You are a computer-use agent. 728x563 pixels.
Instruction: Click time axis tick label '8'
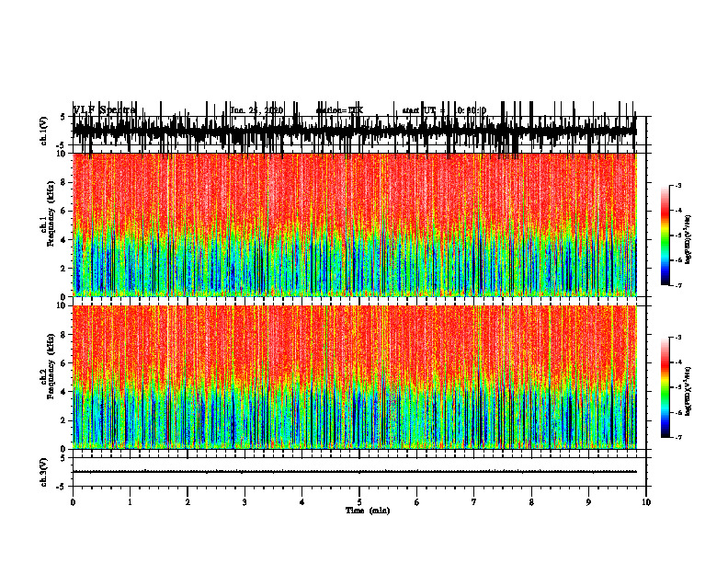pyautogui.click(x=531, y=502)
